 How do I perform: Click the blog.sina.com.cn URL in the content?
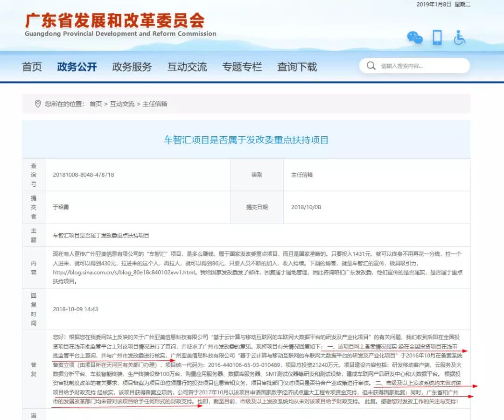click(x=124, y=272)
